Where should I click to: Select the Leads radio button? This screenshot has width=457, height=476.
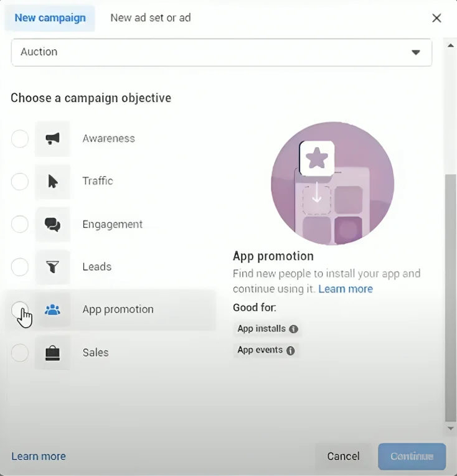coord(20,267)
